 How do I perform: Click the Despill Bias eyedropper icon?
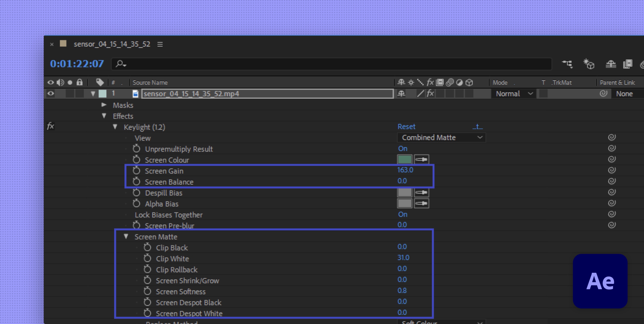pos(422,192)
